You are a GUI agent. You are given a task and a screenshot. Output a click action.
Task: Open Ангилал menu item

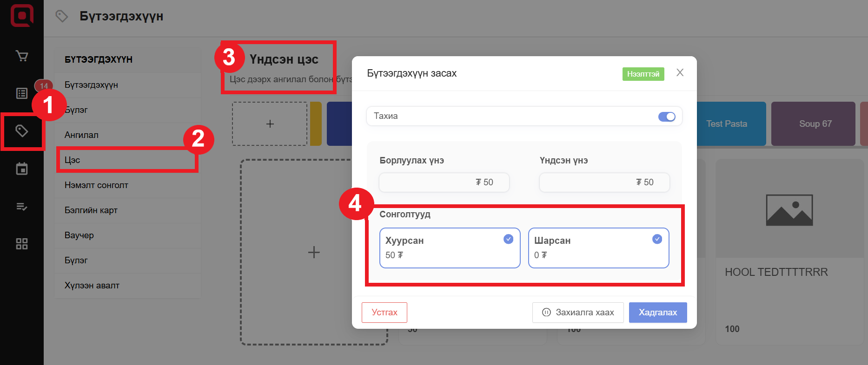(x=81, y=135)
